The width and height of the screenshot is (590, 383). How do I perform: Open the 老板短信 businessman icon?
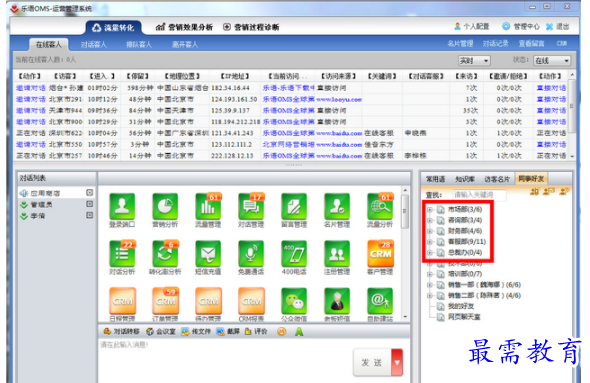pos(337,301)
